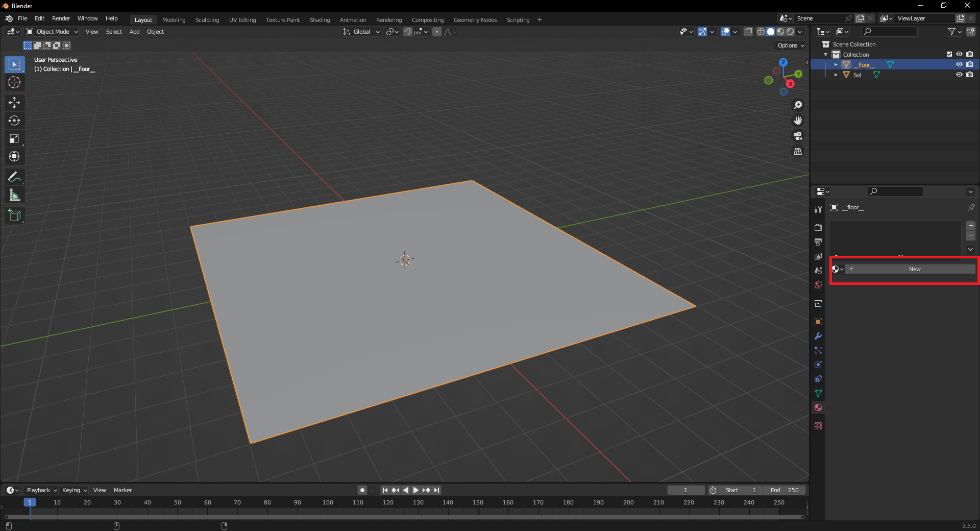
Task: Expand the _floor_ tree item
Action: point(836,65)
